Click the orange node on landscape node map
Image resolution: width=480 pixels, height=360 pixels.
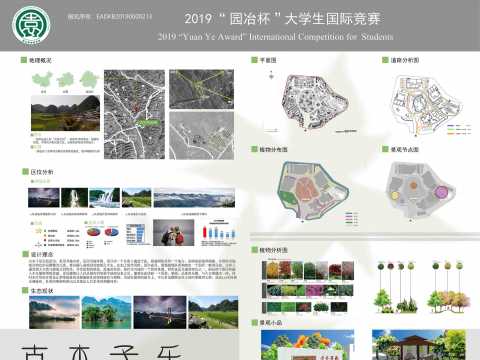413,185
